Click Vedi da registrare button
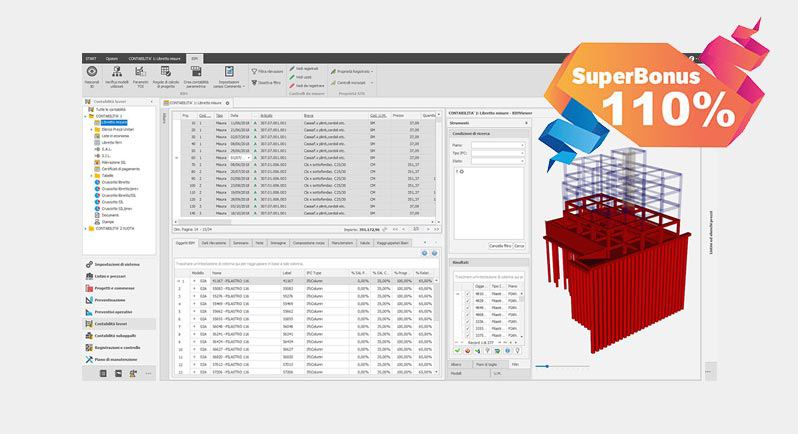Screen dimensions: 798x434 [307, 86]
